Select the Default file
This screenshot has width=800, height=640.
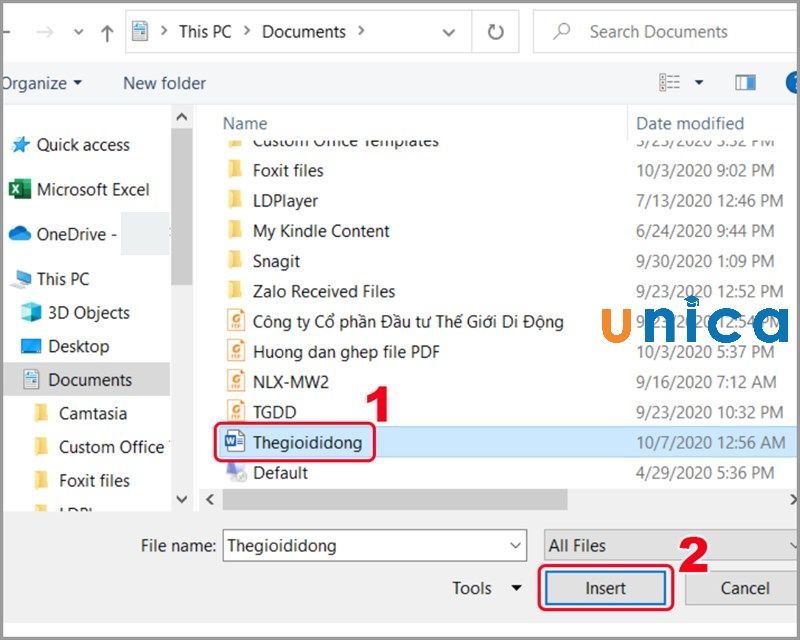280,473
